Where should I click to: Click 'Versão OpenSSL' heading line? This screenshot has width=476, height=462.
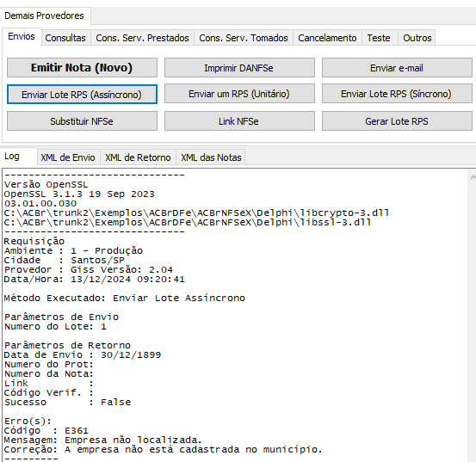(x=46, y=184)
